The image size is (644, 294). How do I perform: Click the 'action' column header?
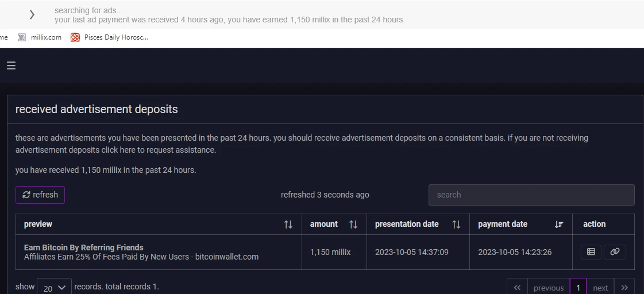pyautogui.click(x=594, y=224)
